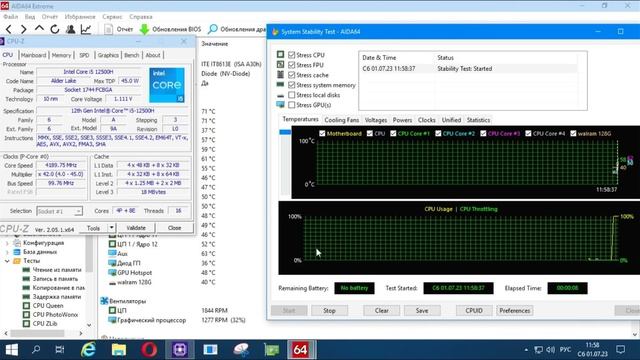Uncheck the Stress CPU checkbox

pyautogui.click(x=291, y=55)
